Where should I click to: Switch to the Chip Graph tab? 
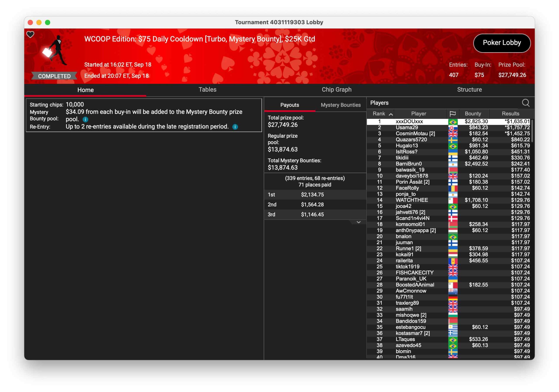click(336, 90)
